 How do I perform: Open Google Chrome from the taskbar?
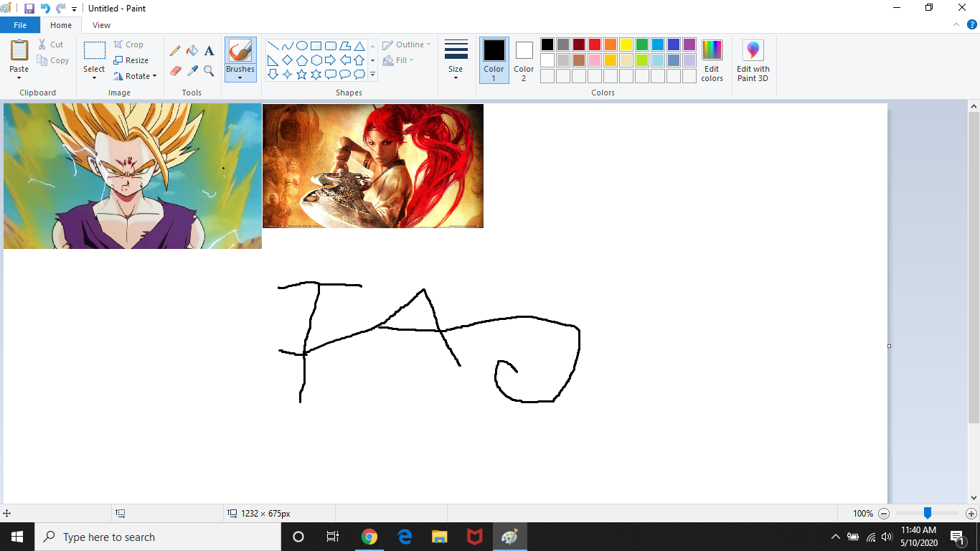tap(369, 537)
